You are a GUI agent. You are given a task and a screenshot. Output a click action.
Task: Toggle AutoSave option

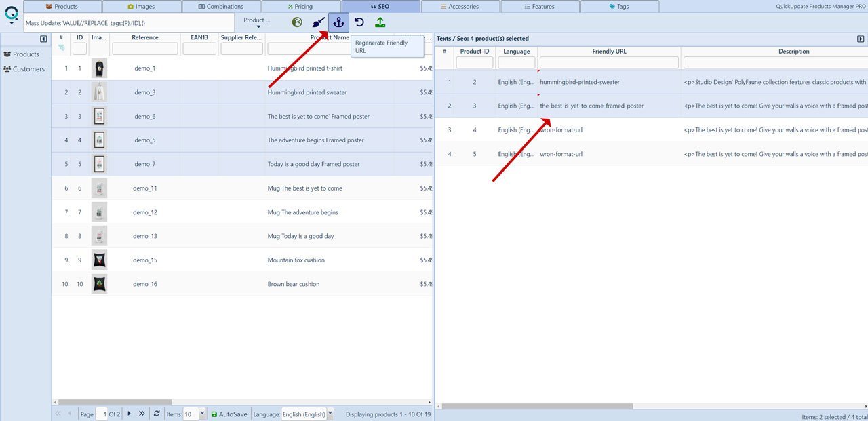coord(229,414)
